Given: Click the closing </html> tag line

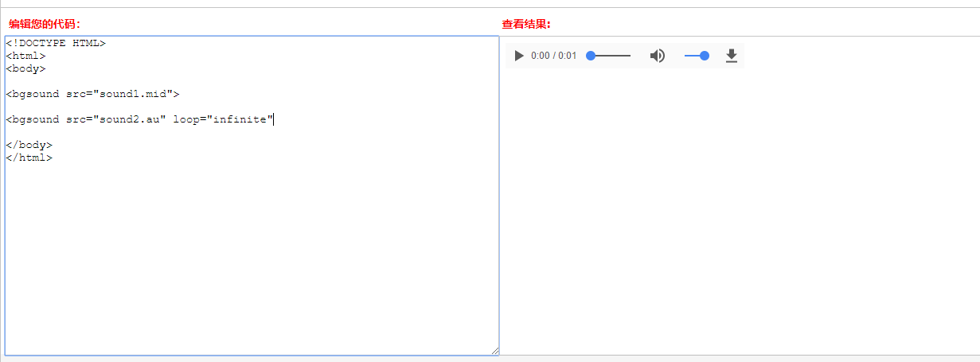Looking at the screenshot, I should [x=29, y=158].
